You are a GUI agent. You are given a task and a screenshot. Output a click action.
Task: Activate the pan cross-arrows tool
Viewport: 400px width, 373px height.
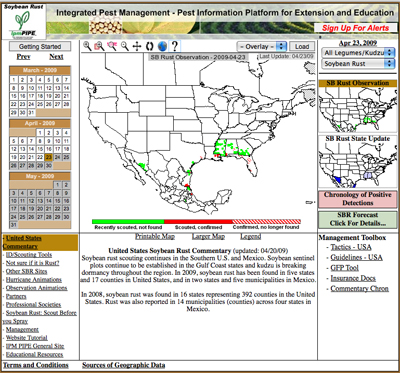[x=137, y=46]
